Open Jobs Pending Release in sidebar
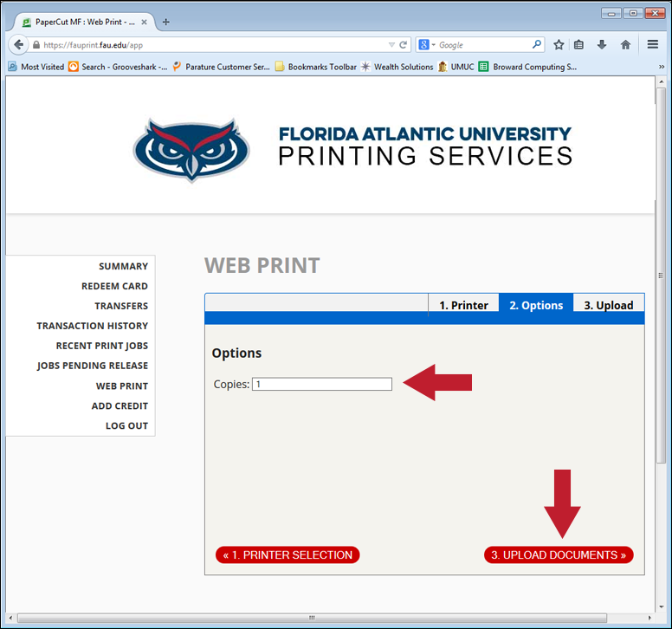The width and height of the screenshot is (672, 629). pos(92,366)
